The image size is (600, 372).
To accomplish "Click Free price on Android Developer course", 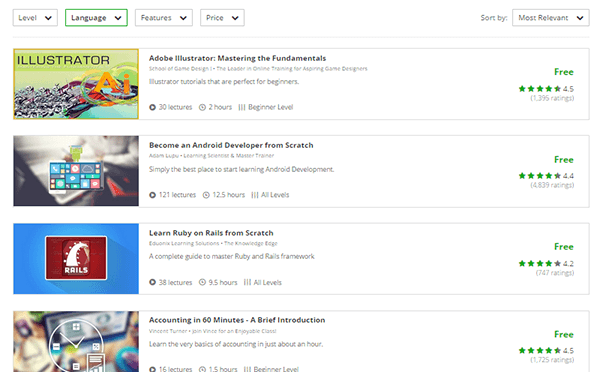I will click(564, 160).
